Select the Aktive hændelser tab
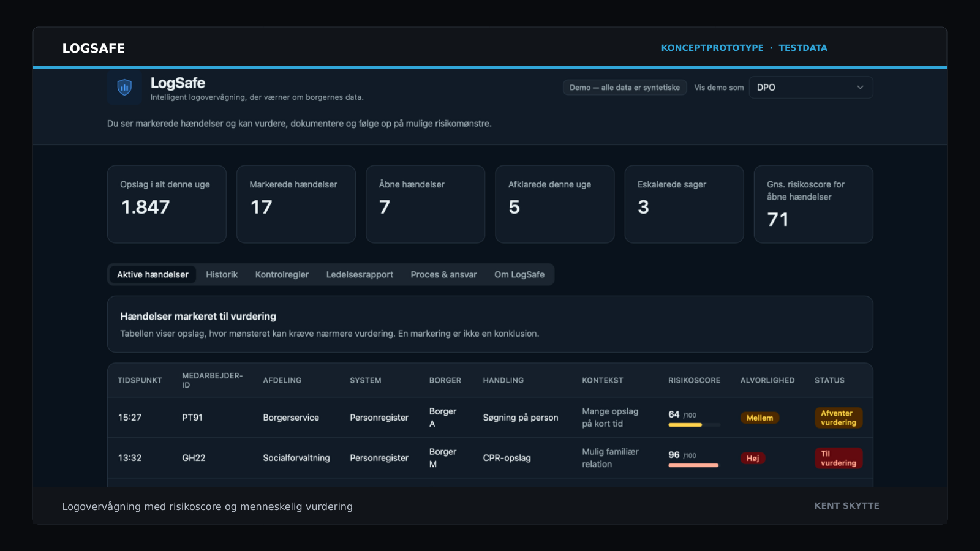The image size is (980, 551). click(153, 275)
